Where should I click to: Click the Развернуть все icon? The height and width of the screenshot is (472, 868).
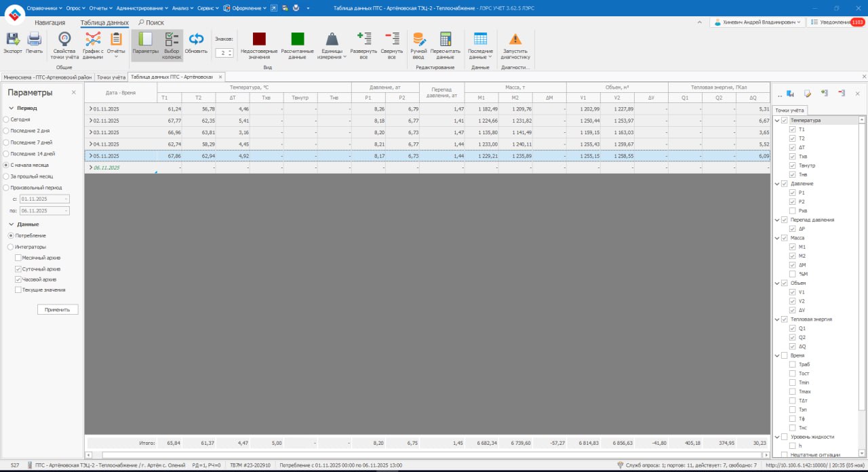coord(363,39)
